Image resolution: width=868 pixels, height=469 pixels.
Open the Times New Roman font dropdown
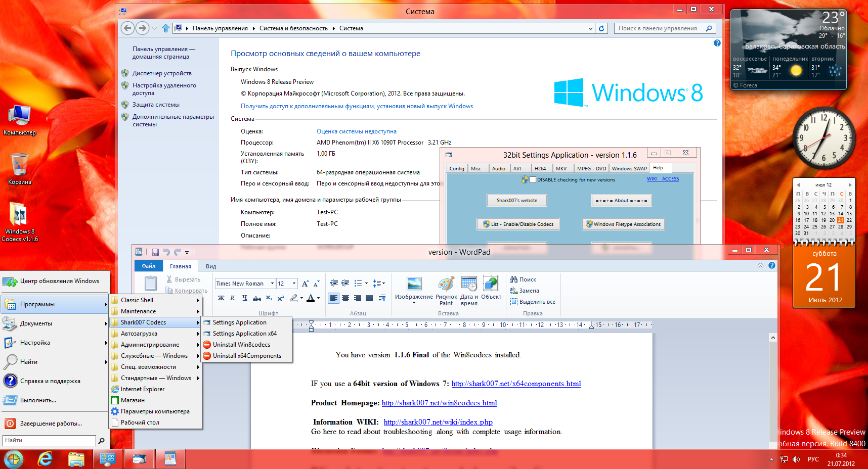pos(272,284)
